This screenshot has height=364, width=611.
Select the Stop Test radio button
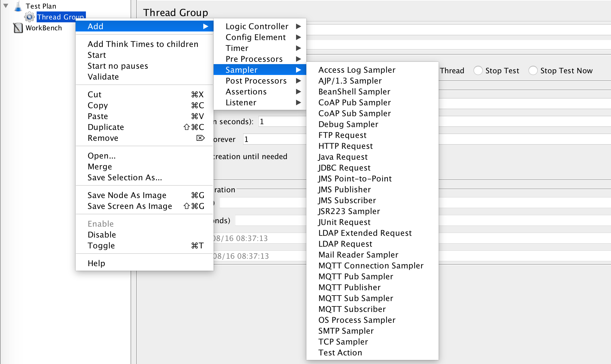(x=478, y=70)
